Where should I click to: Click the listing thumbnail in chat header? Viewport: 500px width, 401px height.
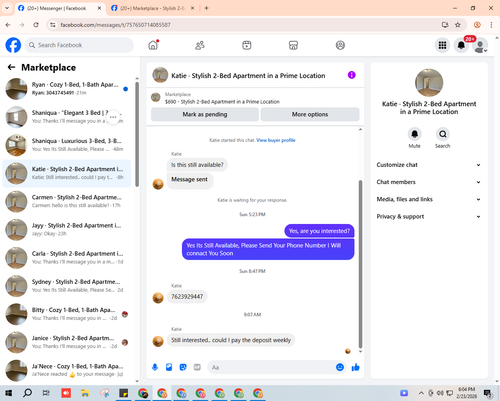tap(160, 75)
